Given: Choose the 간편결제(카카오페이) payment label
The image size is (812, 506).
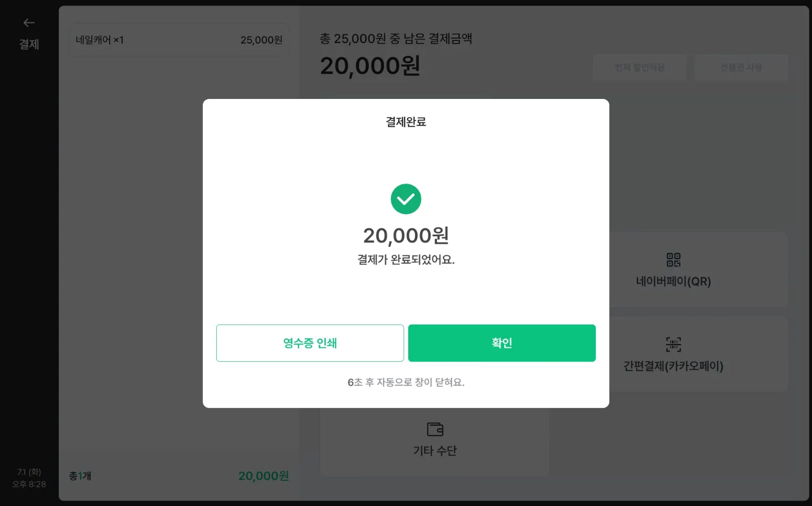Looking at the screenshot, I should click(673, 366).
